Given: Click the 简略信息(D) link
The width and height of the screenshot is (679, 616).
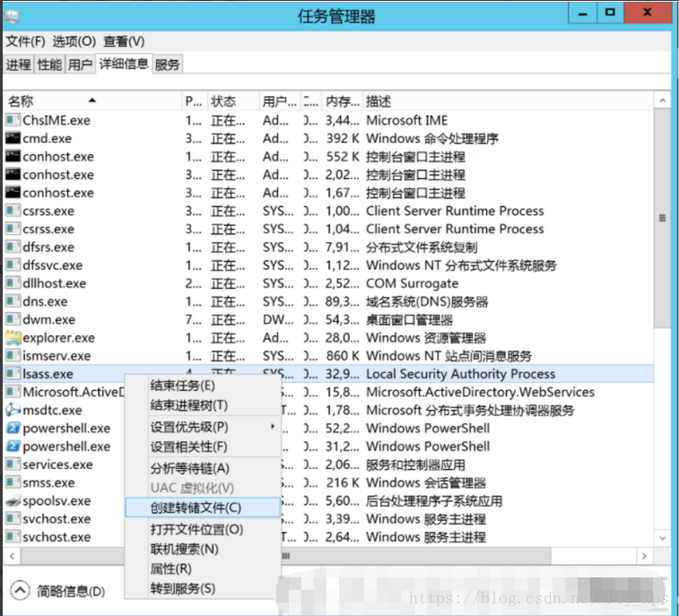Looking at the screenshot, I should [x=71, y=591].
